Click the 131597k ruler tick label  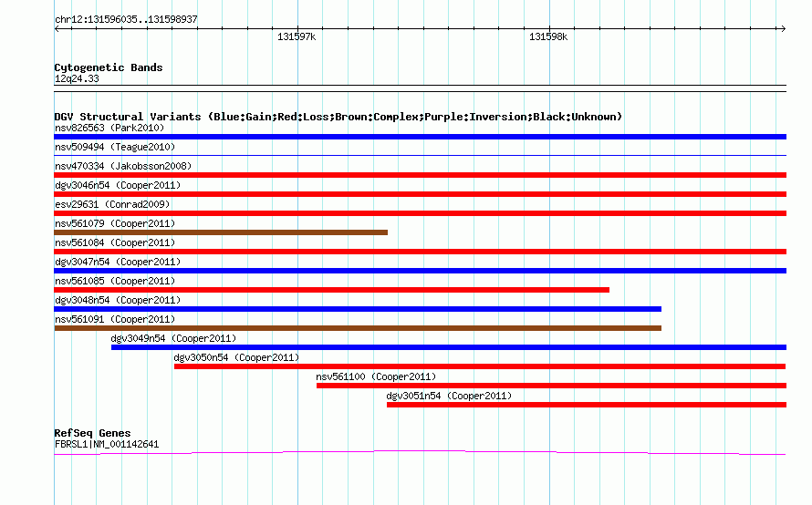click(297, 36)
